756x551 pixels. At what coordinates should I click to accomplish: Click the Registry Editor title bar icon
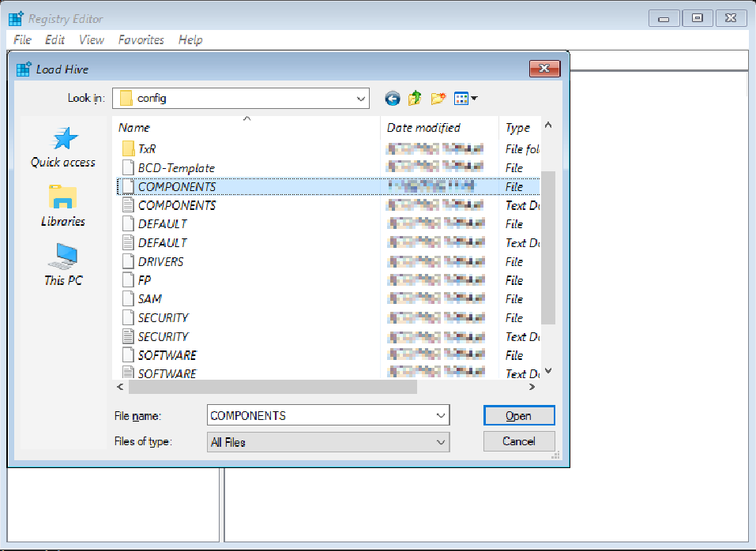(x=14, y=17)
